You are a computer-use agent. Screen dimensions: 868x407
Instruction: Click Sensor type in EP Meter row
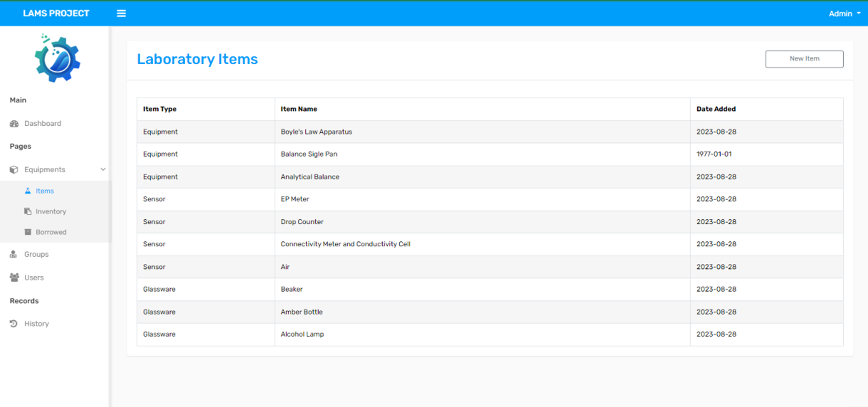tap(154, 199)
